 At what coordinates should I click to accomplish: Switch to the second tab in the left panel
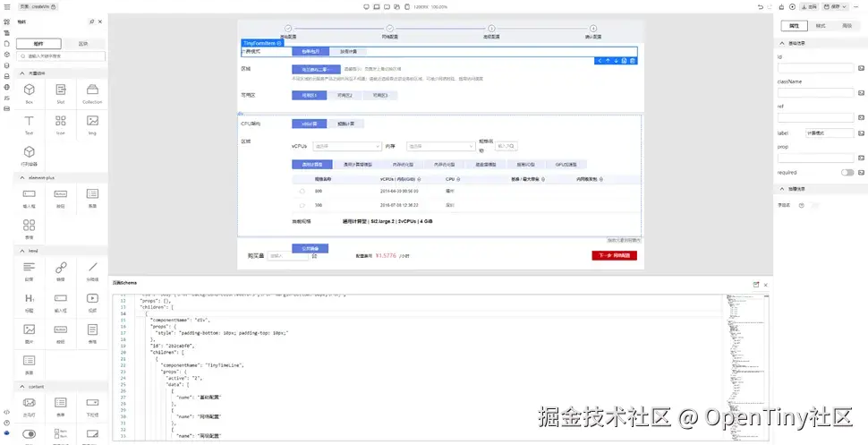[83, 43]
